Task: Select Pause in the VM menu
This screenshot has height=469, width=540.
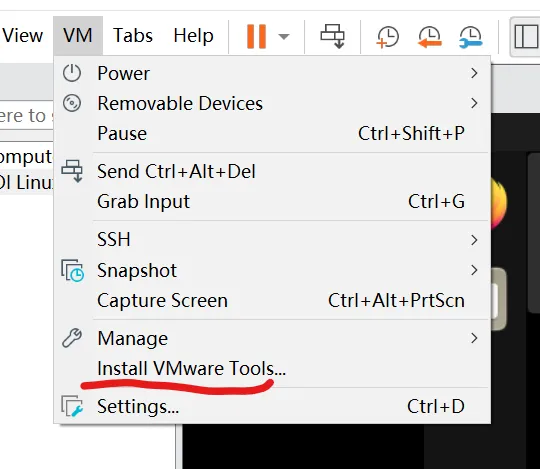Action: (272, 134)
